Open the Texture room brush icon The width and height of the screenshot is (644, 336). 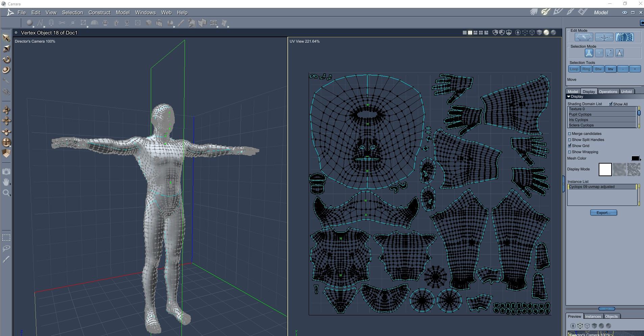point(570,12)
